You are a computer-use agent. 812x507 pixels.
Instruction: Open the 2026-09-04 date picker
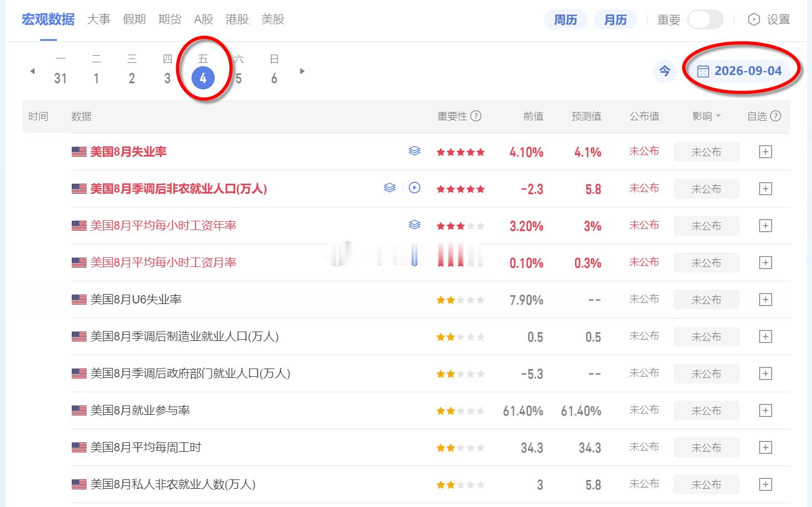pyautogui.click(x=740, y=71)
